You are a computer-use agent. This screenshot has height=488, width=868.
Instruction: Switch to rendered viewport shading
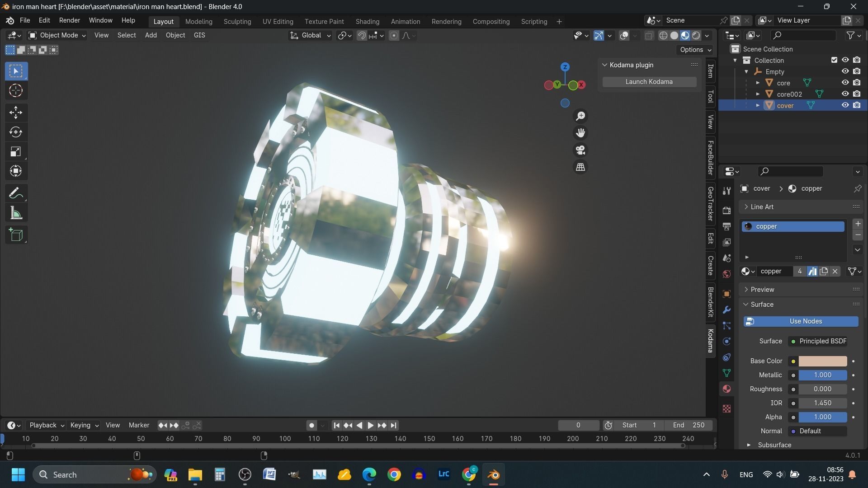pos(696,36)
